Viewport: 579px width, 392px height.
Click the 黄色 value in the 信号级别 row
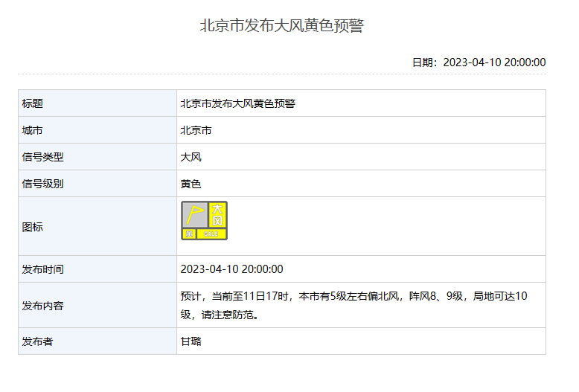click(191, 184)
